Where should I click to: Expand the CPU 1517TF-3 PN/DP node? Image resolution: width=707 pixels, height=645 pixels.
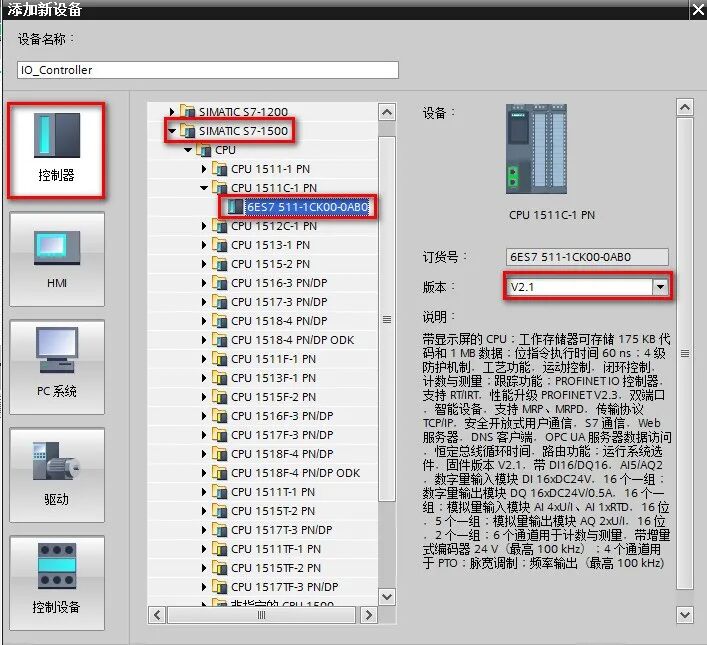204,587
